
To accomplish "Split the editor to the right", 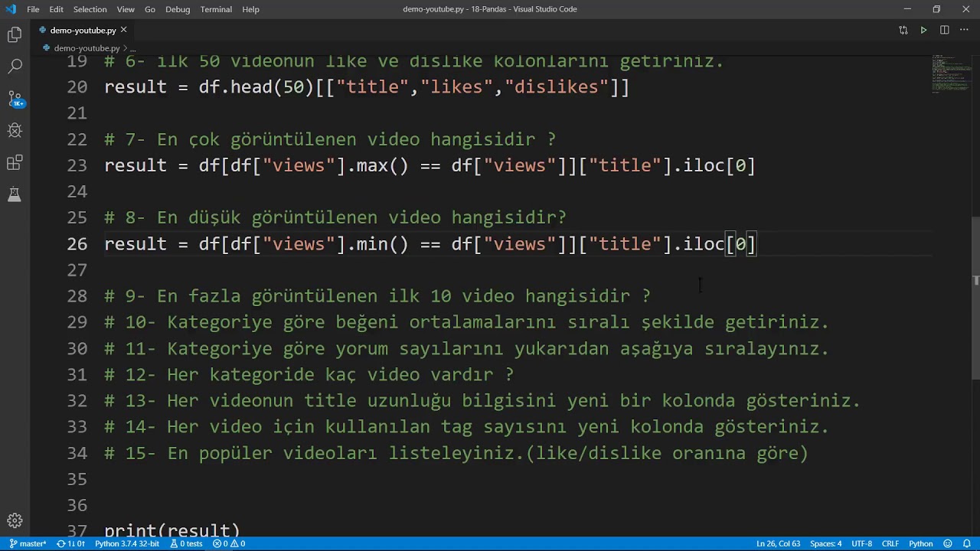I will pyautogui.click(x=945, y=30).
